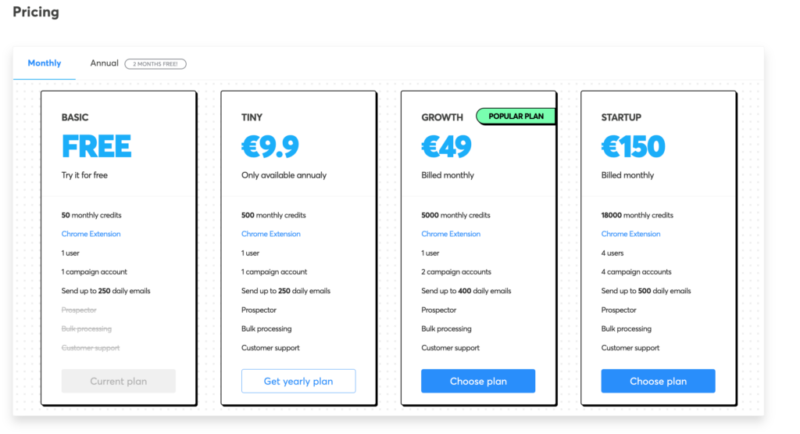This screenshot has height=434, width=800.
Task: Click the BASIC plan title
Action: (x=75, y=117)
